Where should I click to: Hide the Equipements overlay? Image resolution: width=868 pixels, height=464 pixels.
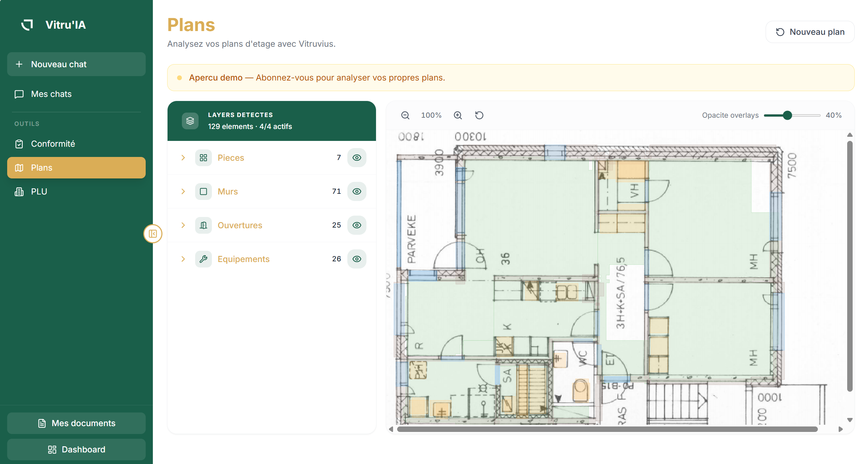coord(357,259)
